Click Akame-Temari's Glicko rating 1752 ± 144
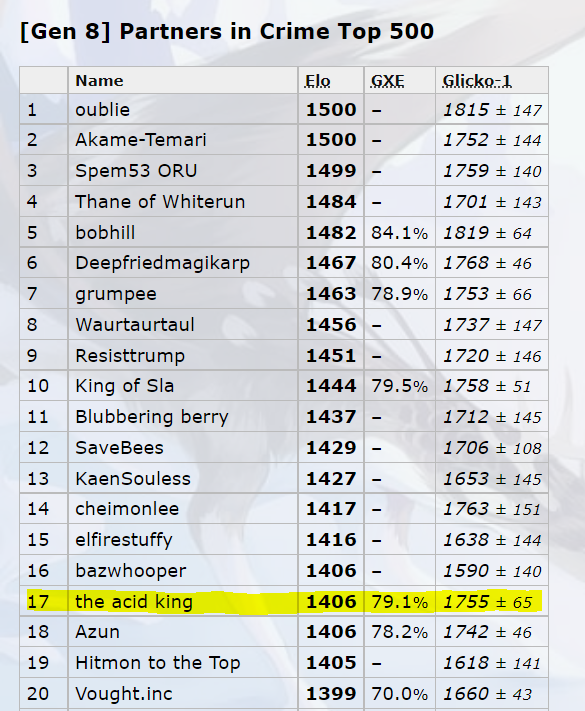 pos(492,140)
